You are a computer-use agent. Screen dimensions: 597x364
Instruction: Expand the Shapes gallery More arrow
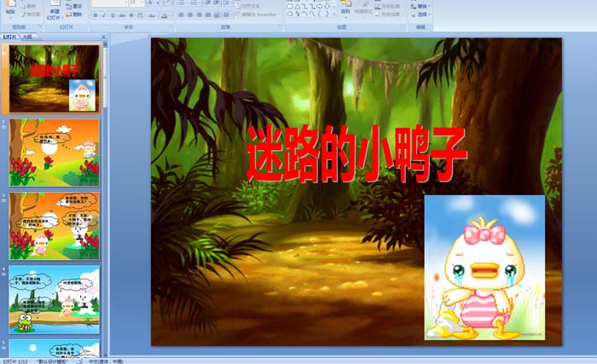point(334,14)
